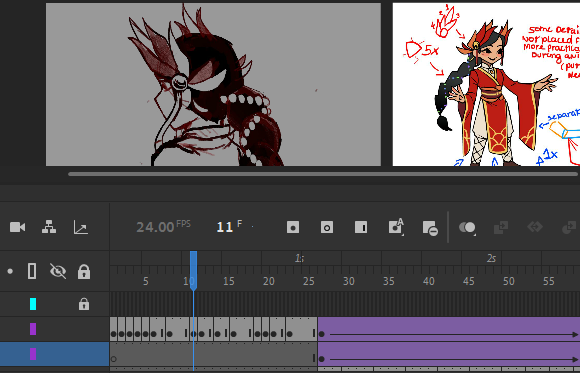Unlock the cyan layer padlock
The height and width of the screenshot is (373, 580).
[x=84, y=304]
